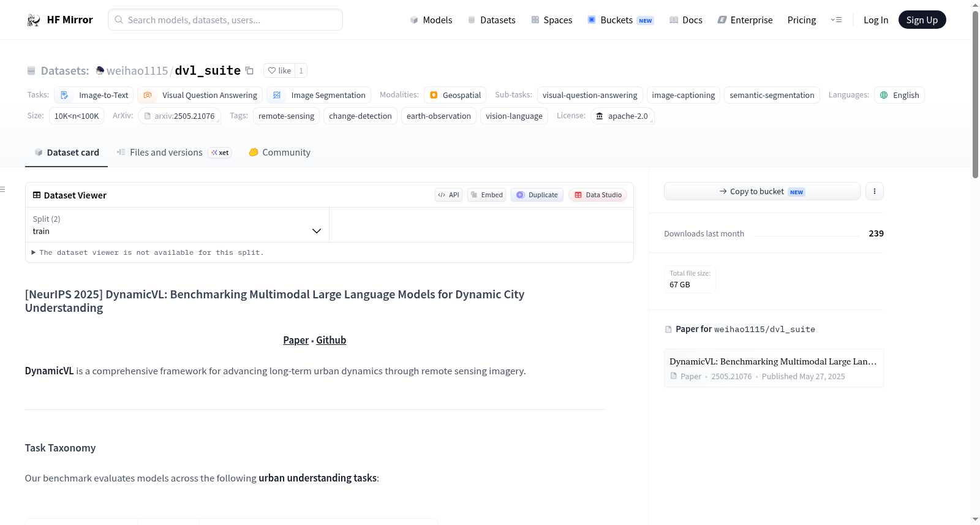The height and width of the screenshot is (525, 980).
Task: Click the HF Mirror logo icon
Action: coord(34,20)
